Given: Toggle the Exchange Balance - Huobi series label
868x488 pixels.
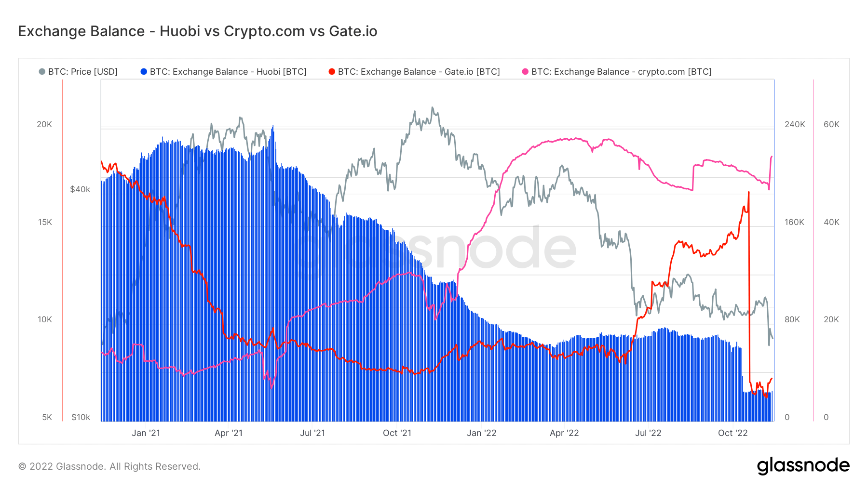Looking at the screenshot, I should 228,72.
